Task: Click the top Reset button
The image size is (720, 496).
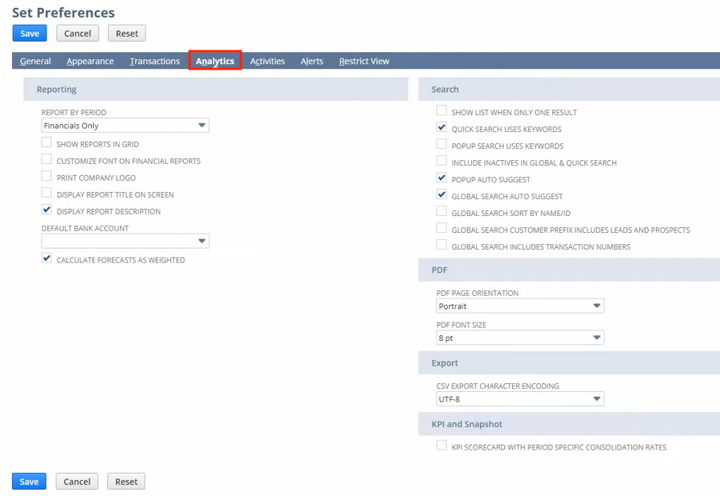Action: pos(127,34)
